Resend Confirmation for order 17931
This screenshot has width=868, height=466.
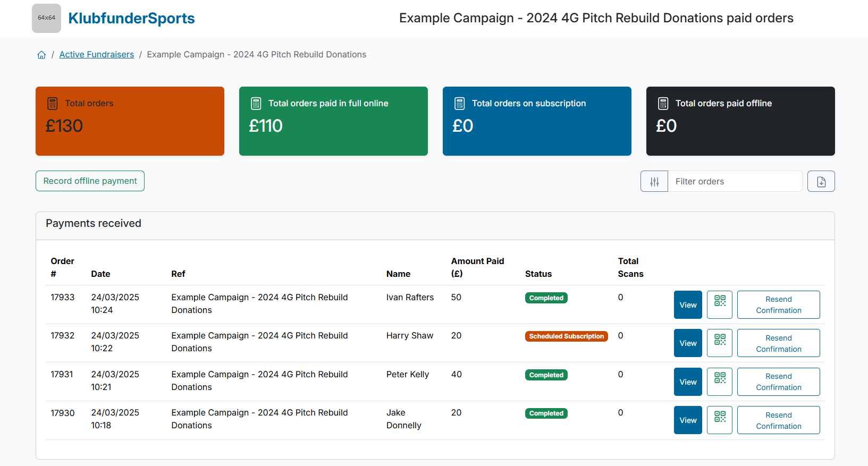778,382
